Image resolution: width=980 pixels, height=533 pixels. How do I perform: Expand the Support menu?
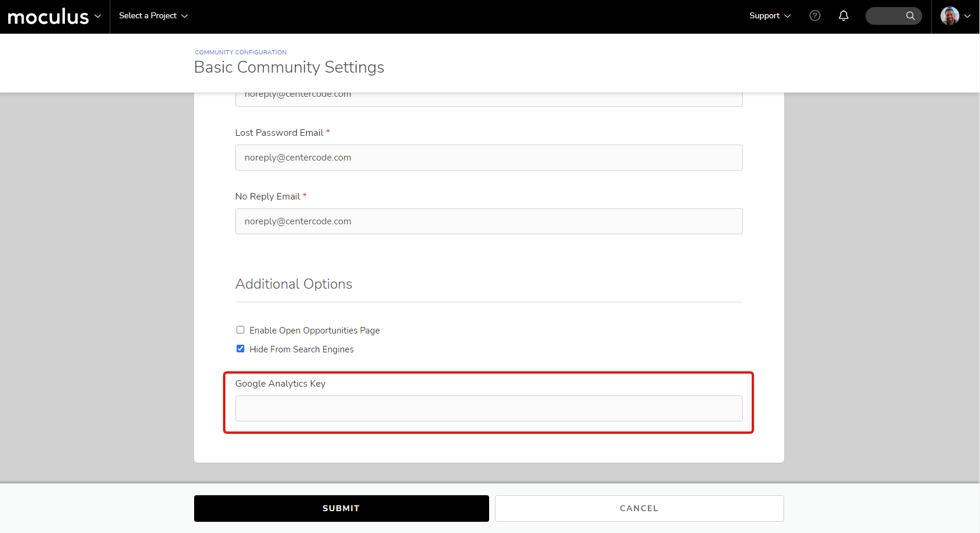click(x=770, y=16)
